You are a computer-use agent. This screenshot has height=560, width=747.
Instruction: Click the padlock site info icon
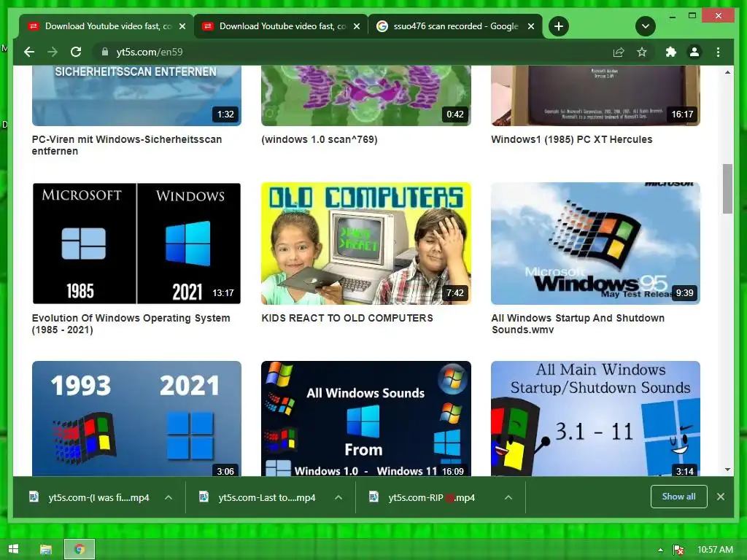(105, 52)
